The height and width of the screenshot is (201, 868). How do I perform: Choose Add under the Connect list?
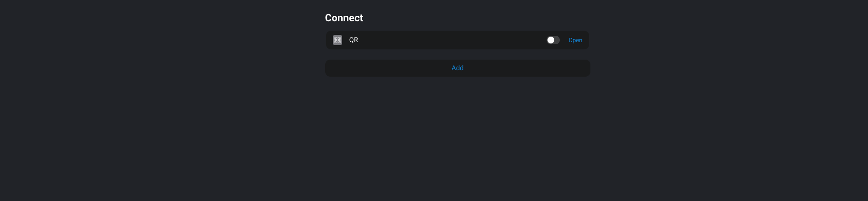(x=457, y=68)
